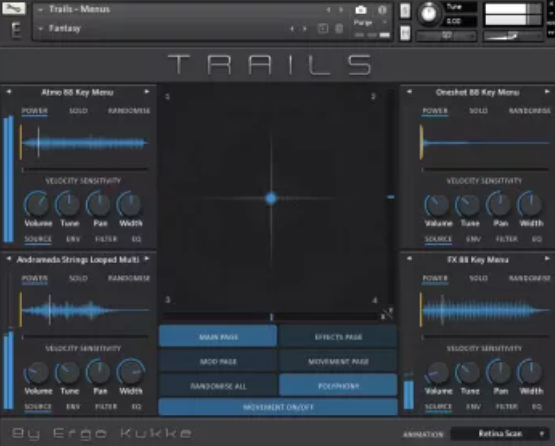Next sound arrow for FX 88 Key Menu
The width and height of the screenshot is (555, 446).
[547, 259]
